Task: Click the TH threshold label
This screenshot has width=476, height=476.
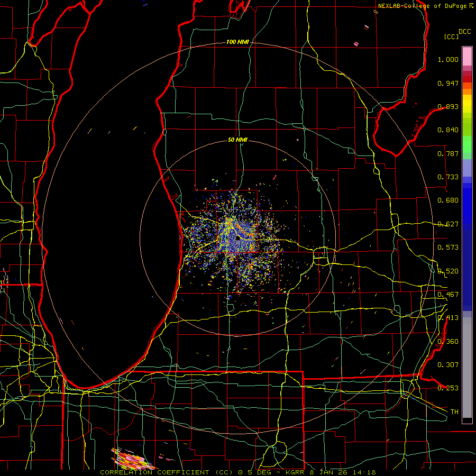Action: point(454,412)
